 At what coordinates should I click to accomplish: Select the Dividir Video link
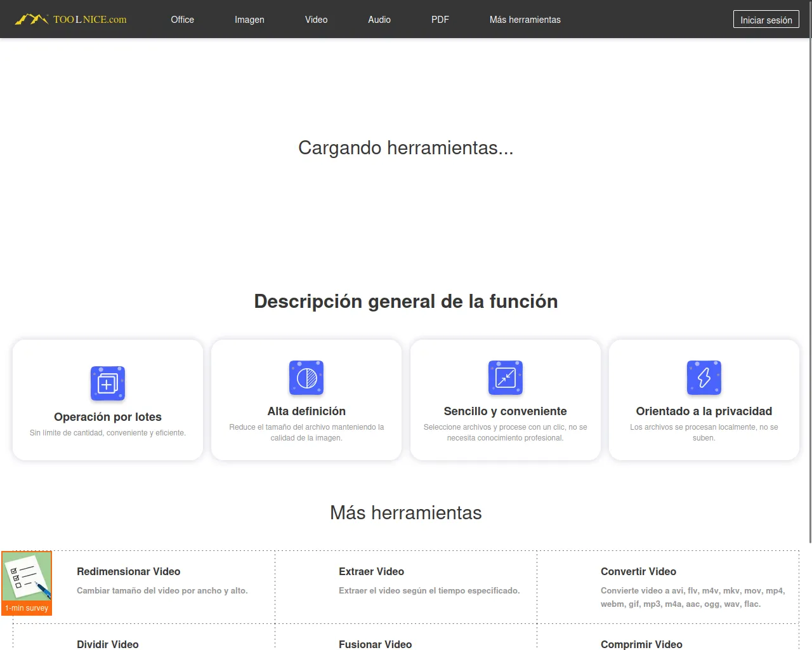coord(108,644)
